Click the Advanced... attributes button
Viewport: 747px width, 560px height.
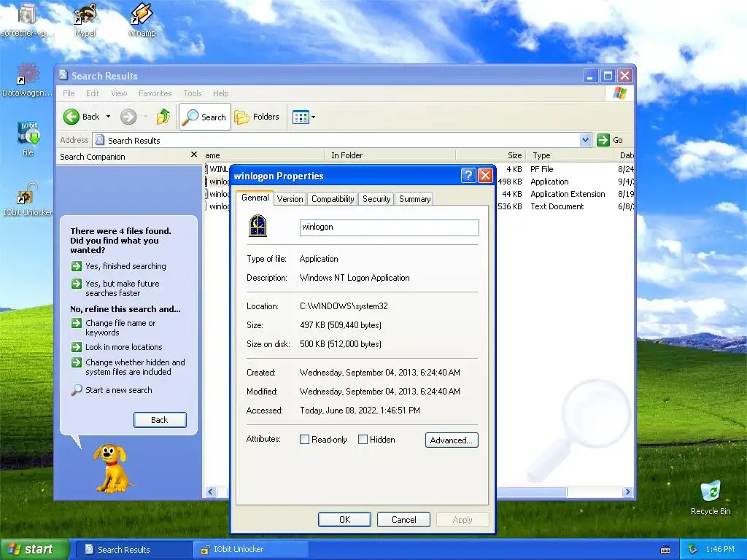[x=452, y=440]
